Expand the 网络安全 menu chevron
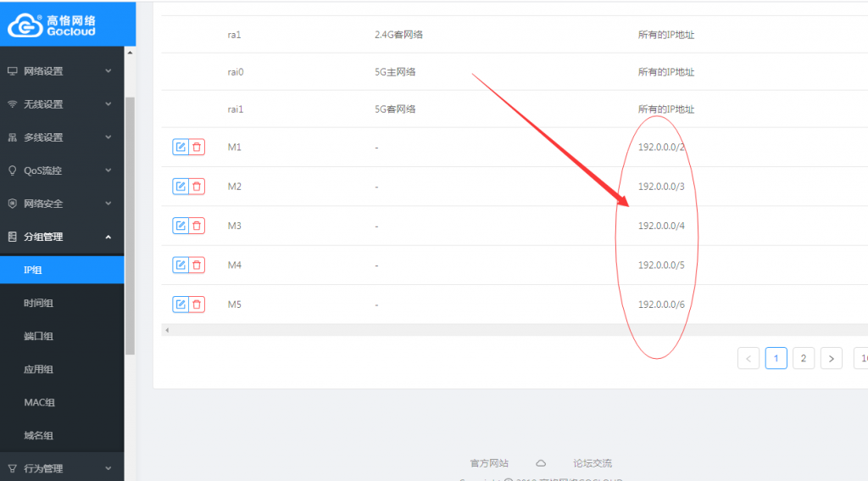 (x=108, y=204)
